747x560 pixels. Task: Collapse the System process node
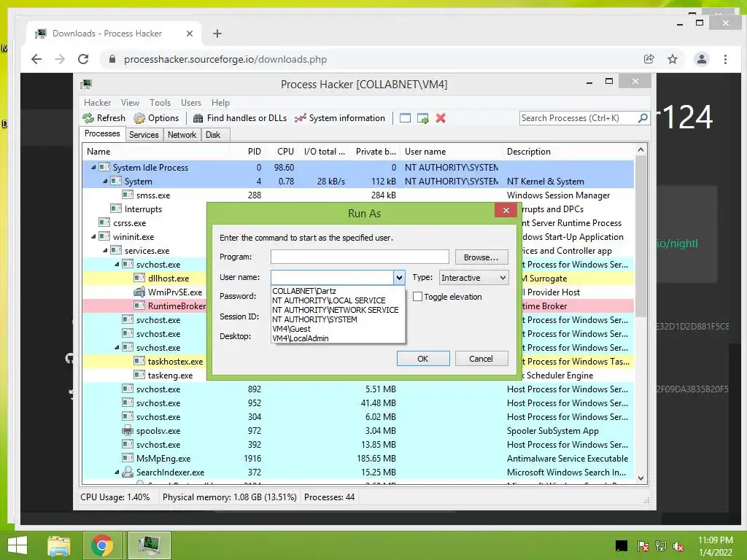[105, 181]
